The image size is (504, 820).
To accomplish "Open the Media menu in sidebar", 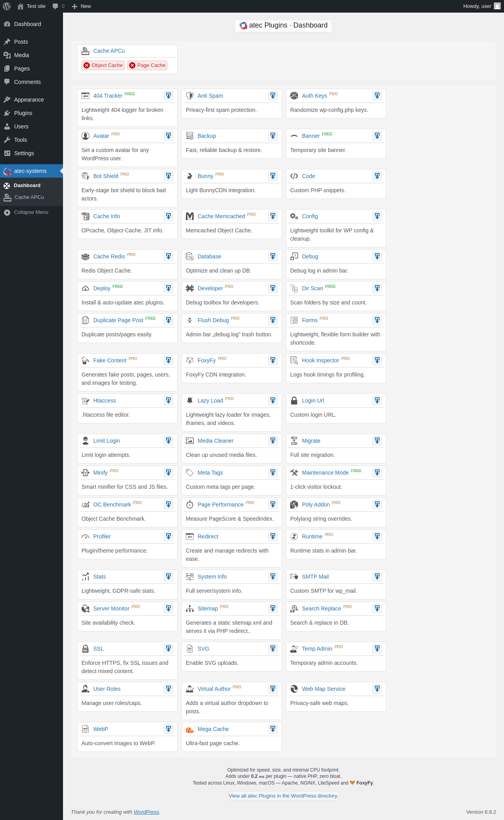I will (31, 55).
